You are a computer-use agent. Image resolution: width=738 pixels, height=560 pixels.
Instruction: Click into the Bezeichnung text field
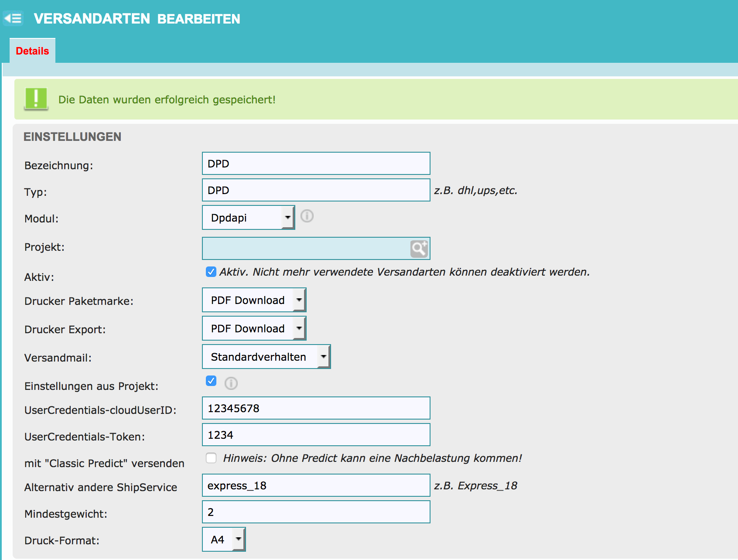coord(316,164)
